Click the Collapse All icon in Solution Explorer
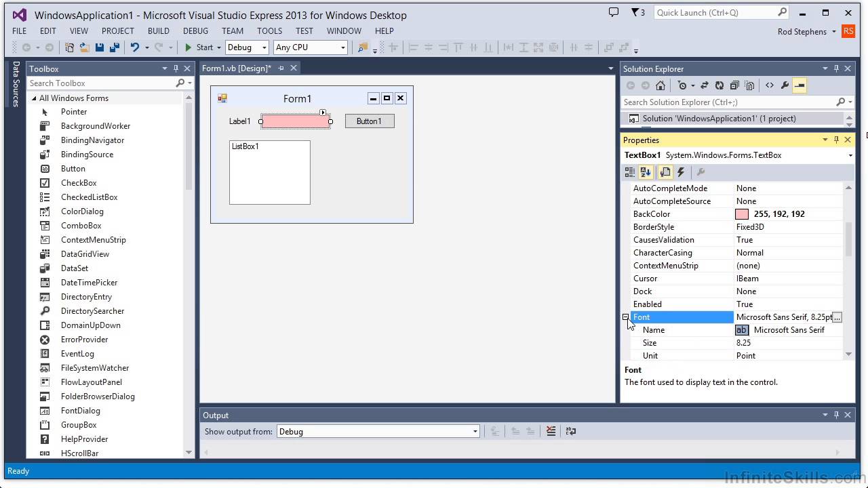This screenshot has height=488, width=868. click(734, 85)
